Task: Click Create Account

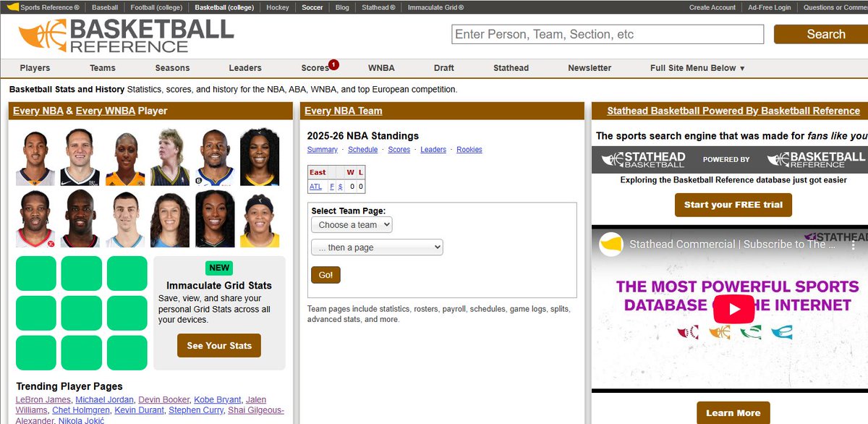Action: pos(712,7)
